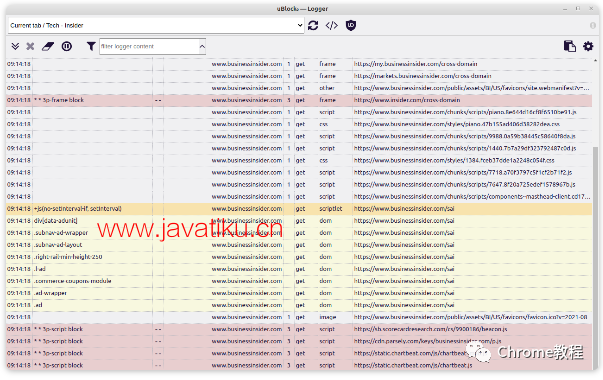Clear the logger with eraser icon

point(48,47)
